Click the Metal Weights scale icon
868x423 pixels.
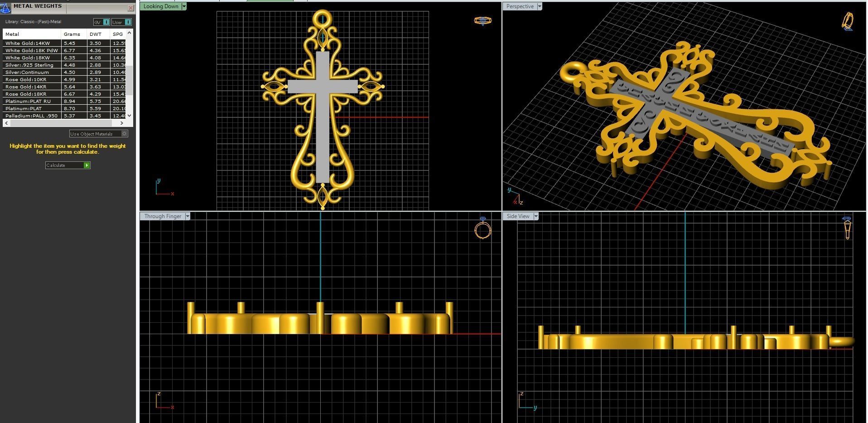pyautogui.click(x=5, y=8)
